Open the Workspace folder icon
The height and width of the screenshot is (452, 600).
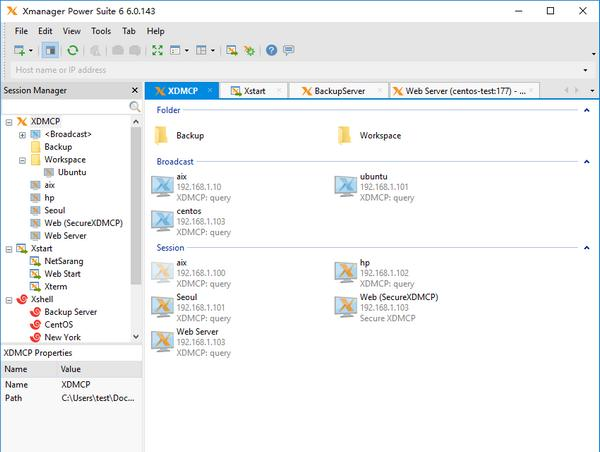(x=344, y=135)
